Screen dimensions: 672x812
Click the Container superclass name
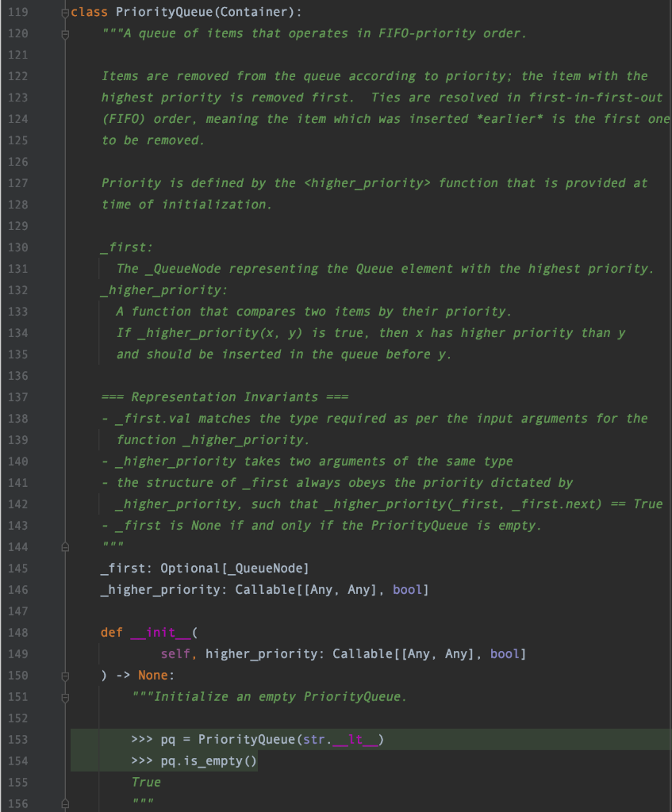coord(254,11)
